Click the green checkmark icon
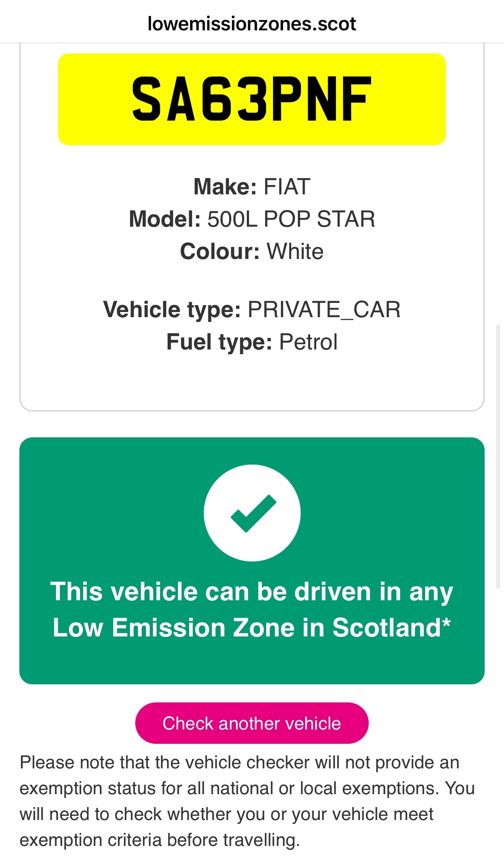The image size is (504, 861). 252,513
